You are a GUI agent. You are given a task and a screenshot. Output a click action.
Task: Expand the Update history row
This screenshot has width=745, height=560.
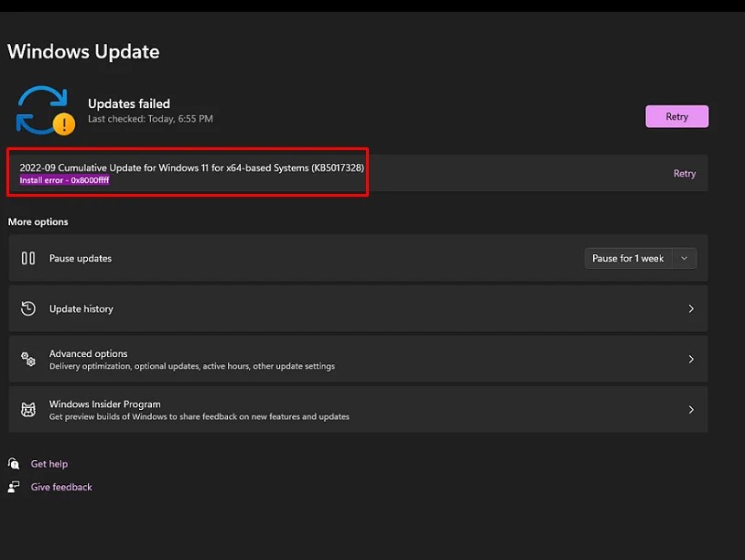tap(691, 308)
